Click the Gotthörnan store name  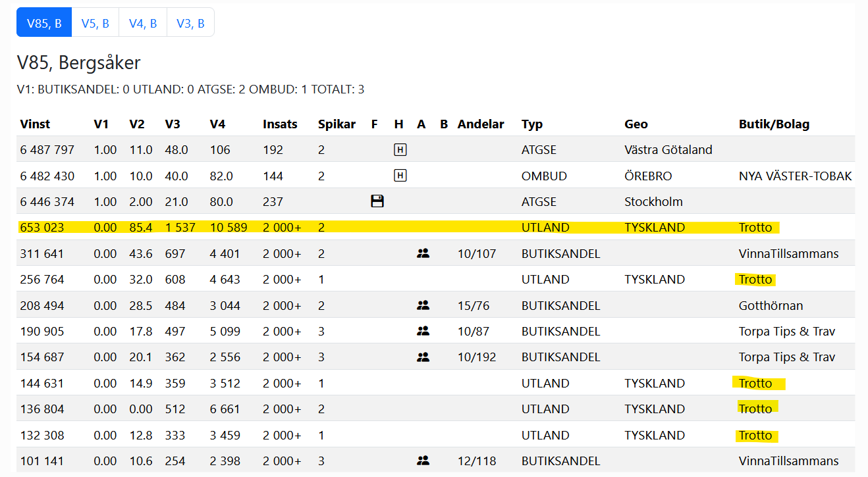point(771,306)
